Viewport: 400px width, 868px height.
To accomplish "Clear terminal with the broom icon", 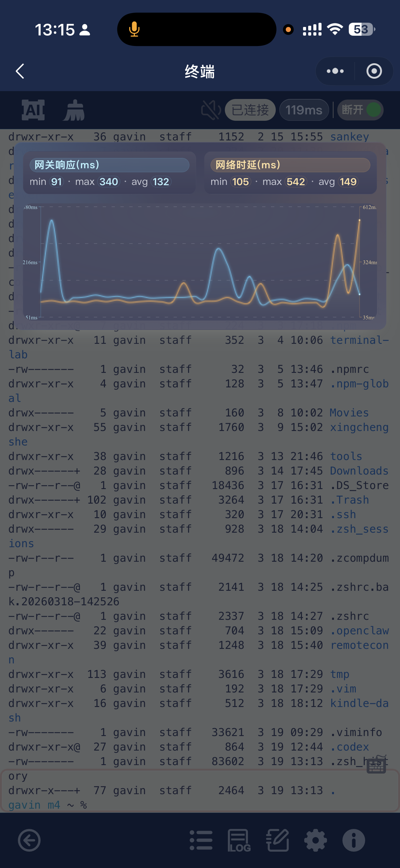I will coord(74,110).
